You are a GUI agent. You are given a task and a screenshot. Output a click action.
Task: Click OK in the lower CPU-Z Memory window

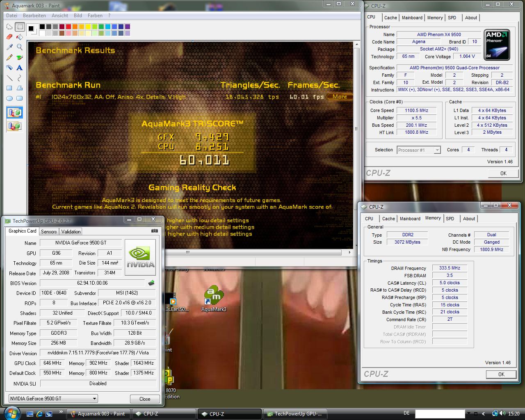coord(501,374)
